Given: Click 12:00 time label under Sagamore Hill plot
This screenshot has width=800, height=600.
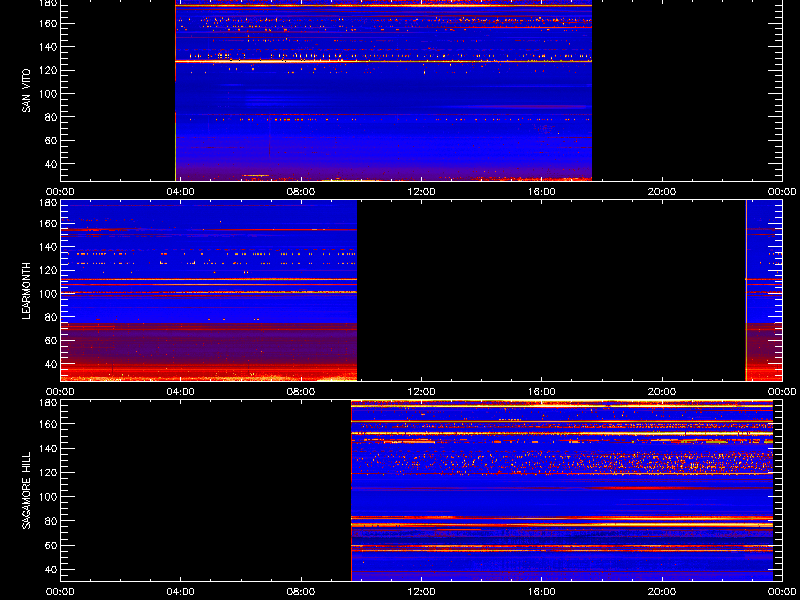Looking at the screenshot, I should click(x=421, y=592).
